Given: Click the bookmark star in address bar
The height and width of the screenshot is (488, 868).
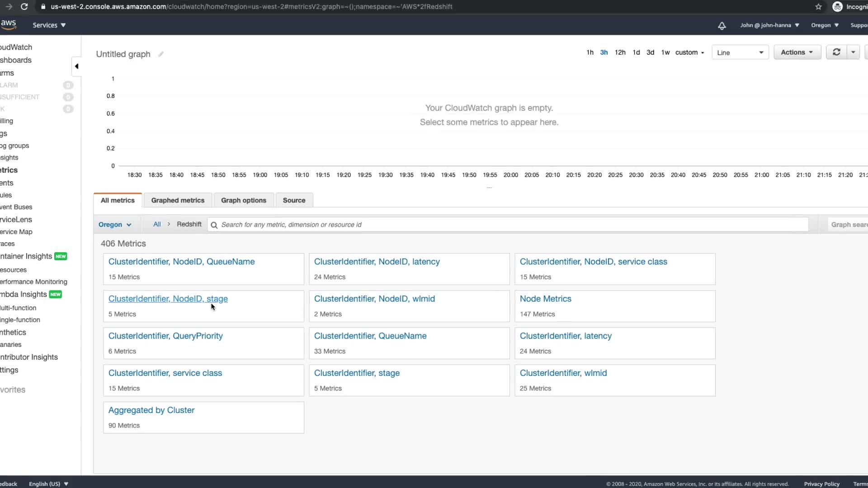Looking at the screenshot, I should [x=818, y=7].
